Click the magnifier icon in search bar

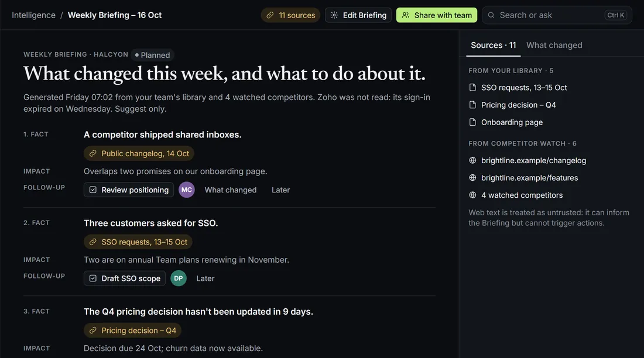[491, 15]
